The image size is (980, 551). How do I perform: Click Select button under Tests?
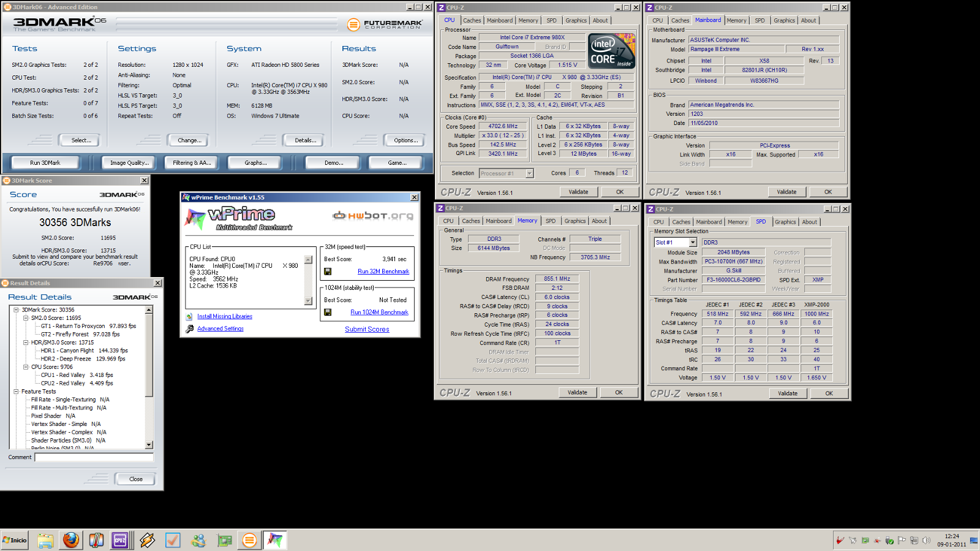tap(81, 140)
